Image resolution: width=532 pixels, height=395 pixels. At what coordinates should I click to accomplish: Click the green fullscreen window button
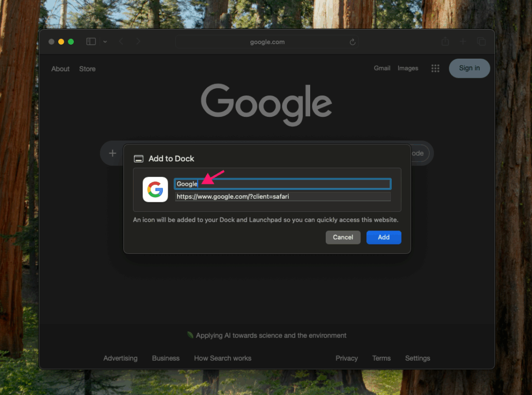[71, 42]
